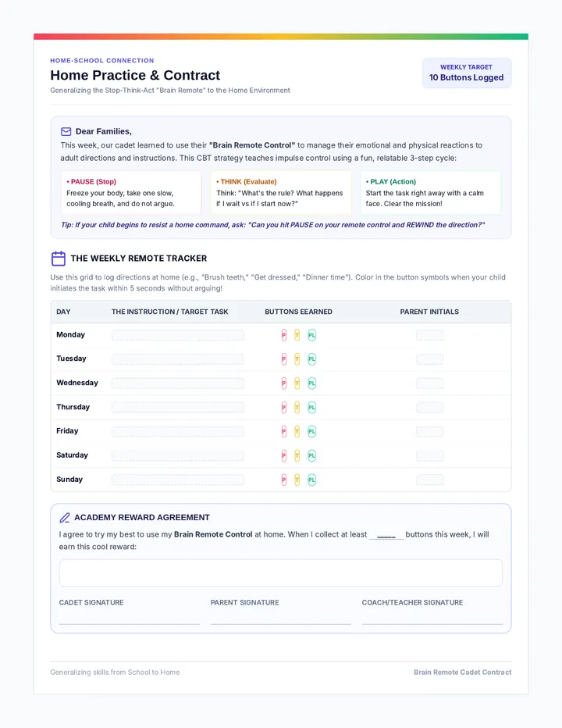Image resolution: width=562 pixels, height=728 pixels.
Task: Click Sunday's parent initials box
Action: 430,480
